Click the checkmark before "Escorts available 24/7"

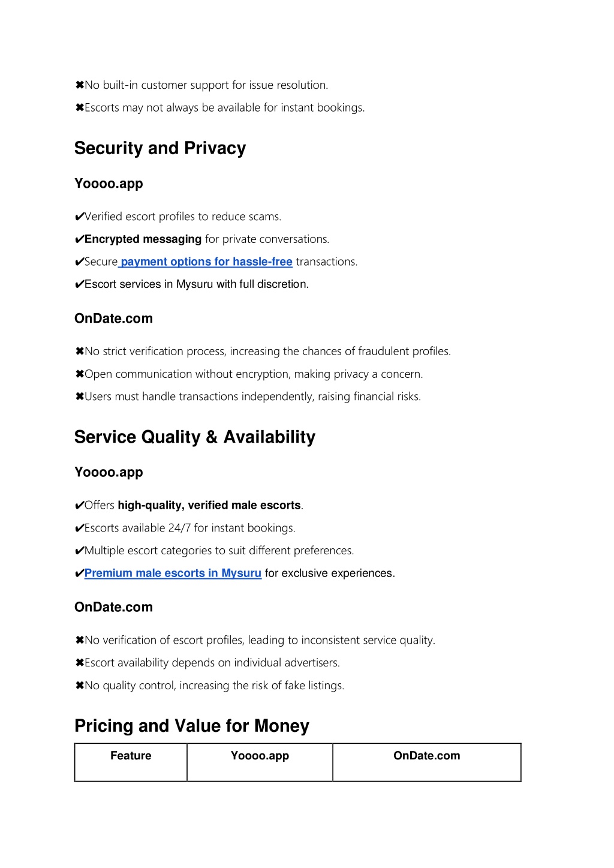click(x=79, y=528)
